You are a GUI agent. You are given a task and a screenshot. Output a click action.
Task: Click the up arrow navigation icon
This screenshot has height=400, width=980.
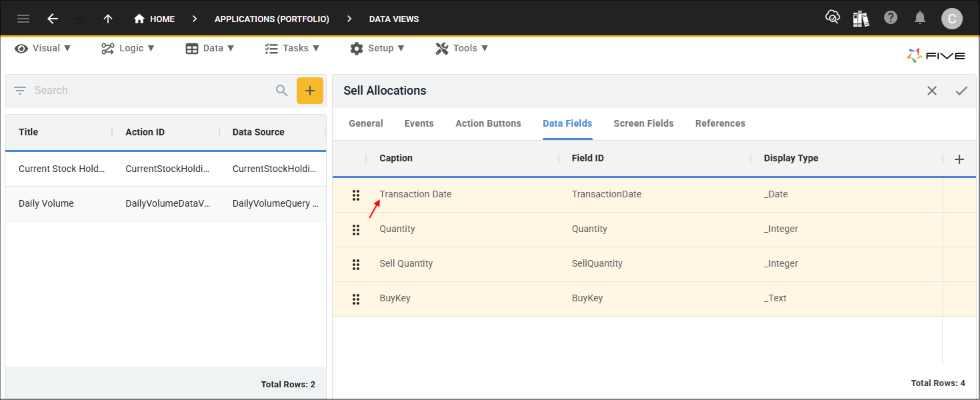[107, 19]
